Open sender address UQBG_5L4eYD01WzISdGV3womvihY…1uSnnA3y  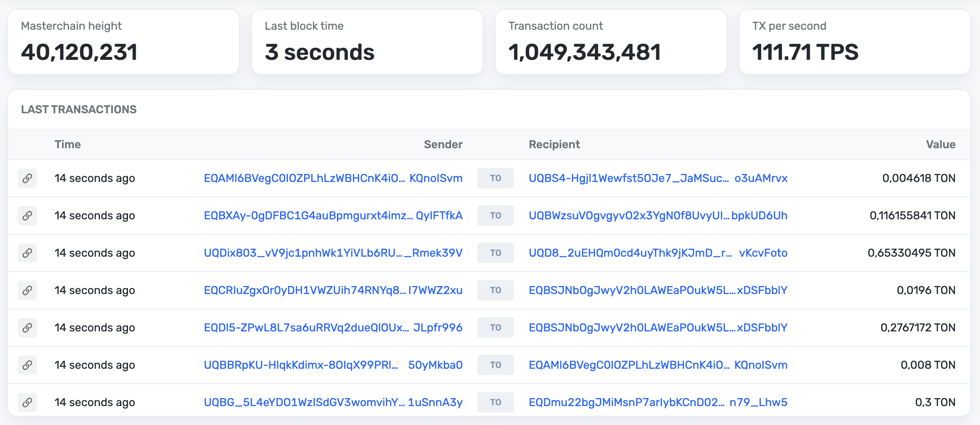coord(333,403)
